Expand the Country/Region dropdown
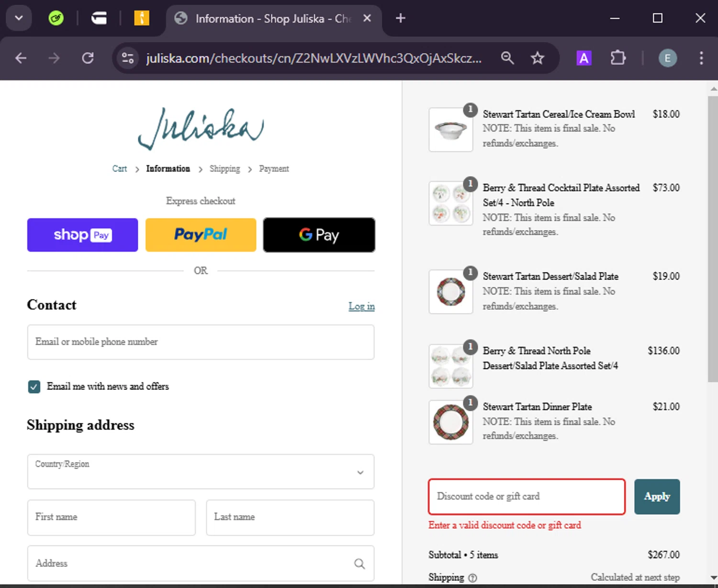This screenshot has height=588, width=718. 201,472
